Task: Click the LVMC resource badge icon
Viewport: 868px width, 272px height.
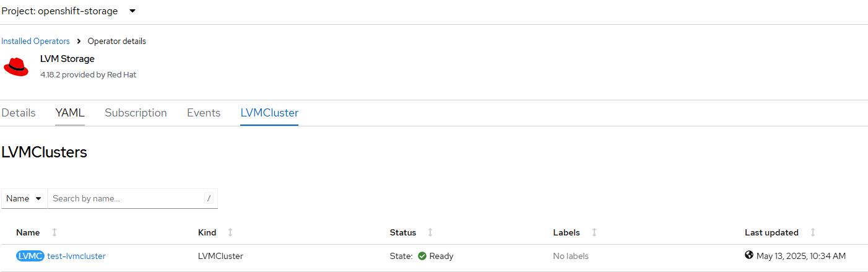Action: coord(30,256)
